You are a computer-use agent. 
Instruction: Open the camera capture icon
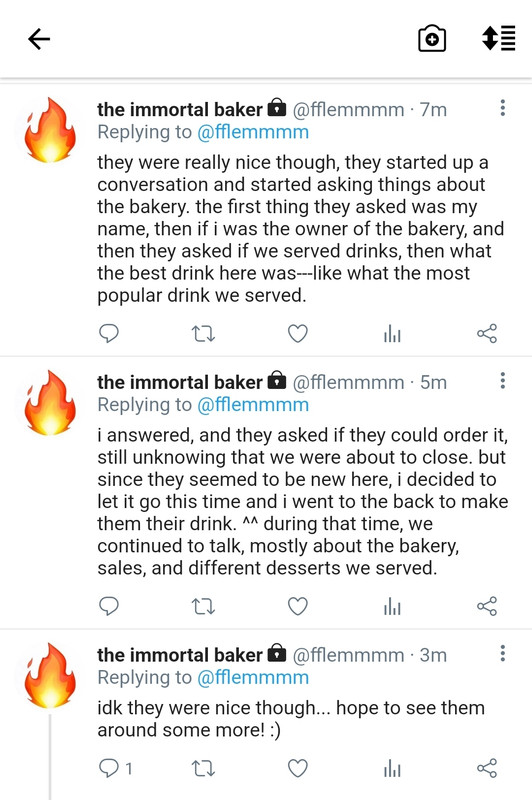pos(432,39)
